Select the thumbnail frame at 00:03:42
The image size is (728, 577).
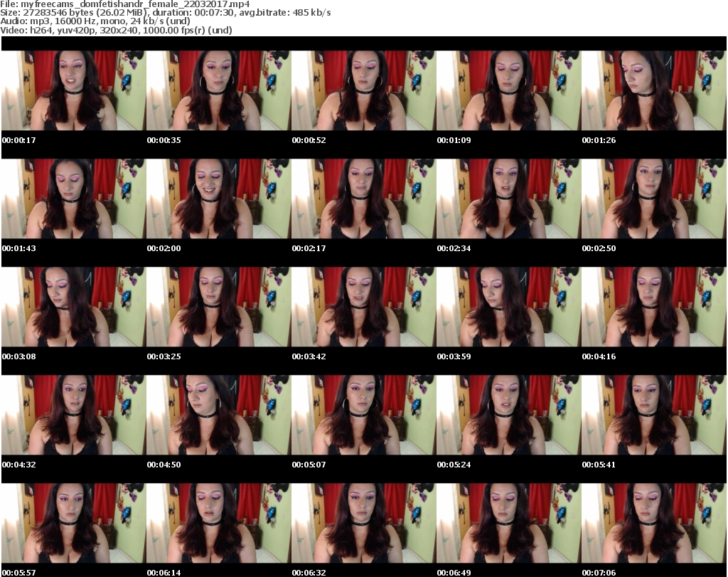[x=364, y=307]
